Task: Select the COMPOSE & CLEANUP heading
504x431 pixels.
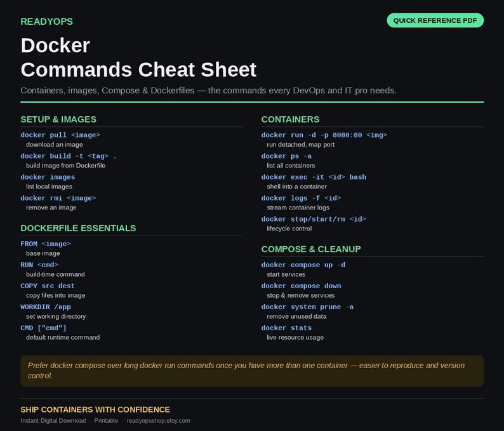Action: click(311, 249)
